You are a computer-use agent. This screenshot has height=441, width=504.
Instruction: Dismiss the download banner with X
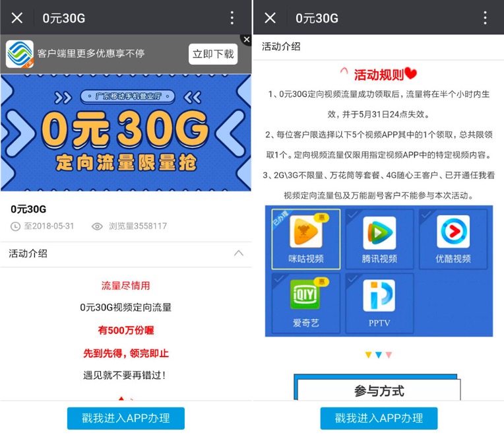(x=247, y=40)
